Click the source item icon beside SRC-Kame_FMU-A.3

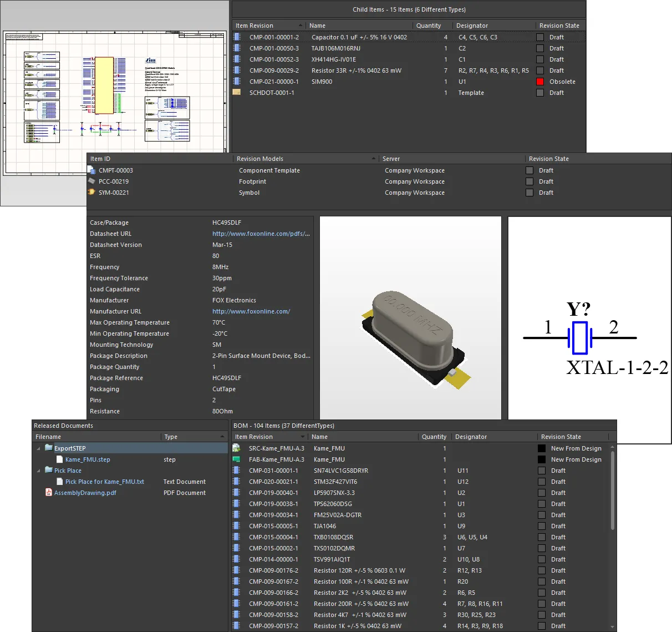[x=237, y=448]
